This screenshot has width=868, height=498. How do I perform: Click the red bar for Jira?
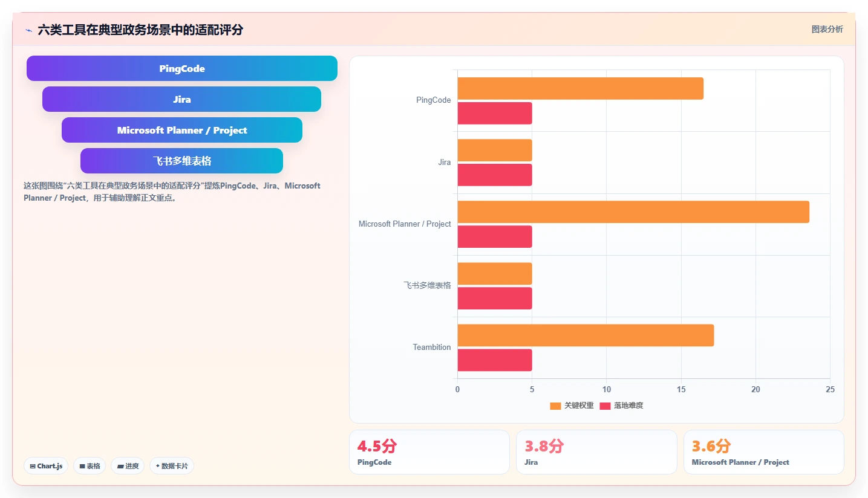[495, 175]
